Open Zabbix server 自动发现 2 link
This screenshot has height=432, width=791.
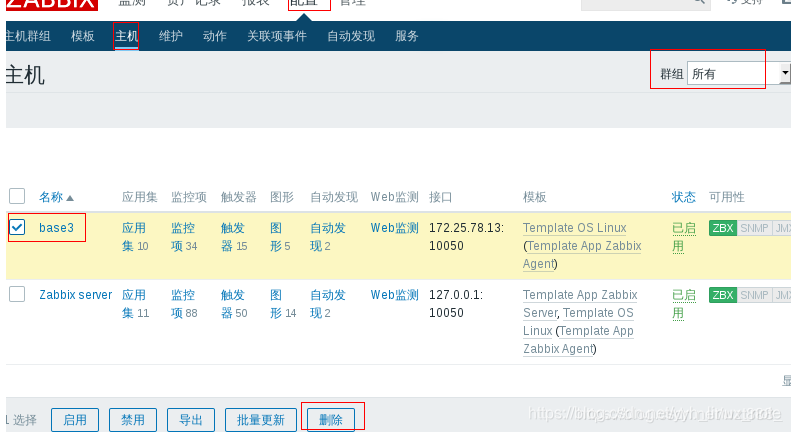[327, 304]
